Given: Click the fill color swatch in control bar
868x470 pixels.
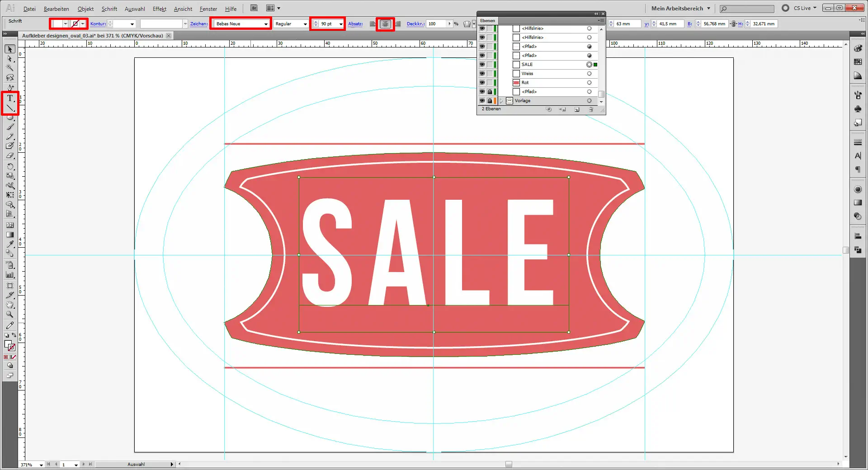Looking at the screenshot, I should (57, 24).
